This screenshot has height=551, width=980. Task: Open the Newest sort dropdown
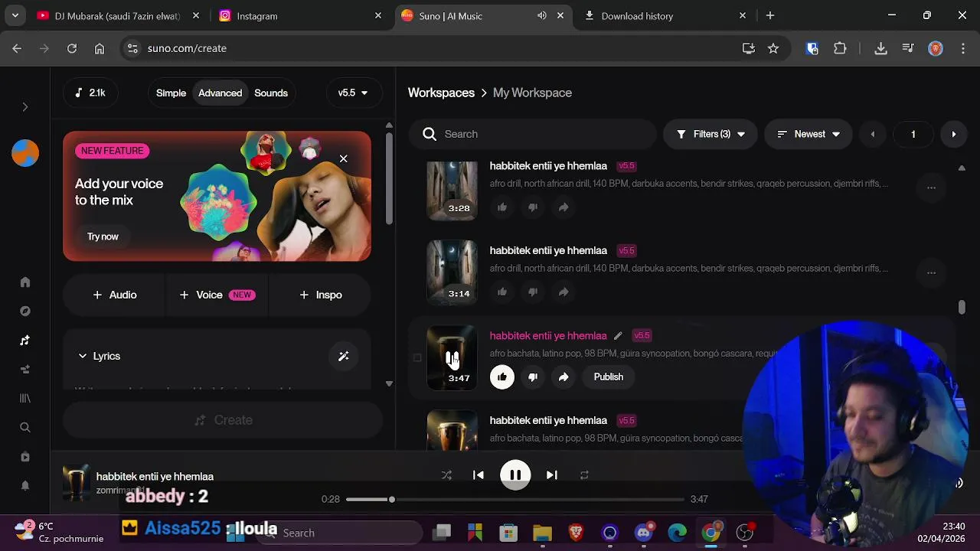tap(808, 134)
